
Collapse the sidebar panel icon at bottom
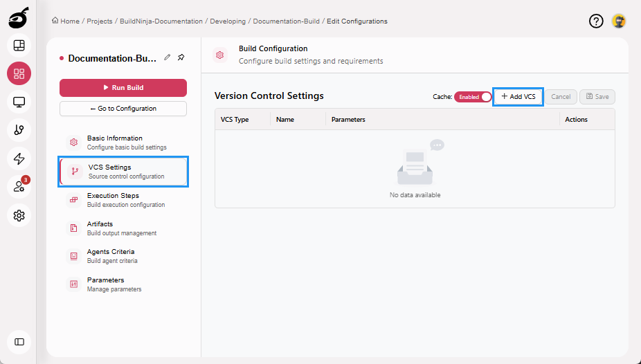(19, 342)
